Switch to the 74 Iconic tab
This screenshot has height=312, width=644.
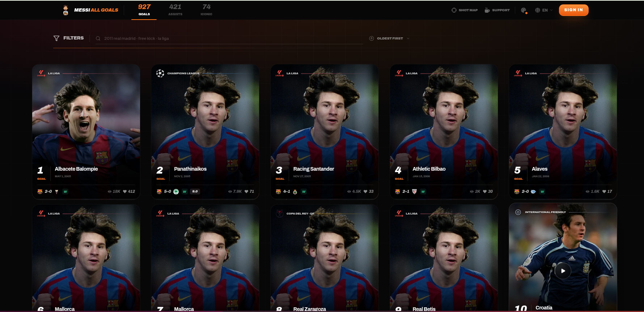click(x=206, y=10)
